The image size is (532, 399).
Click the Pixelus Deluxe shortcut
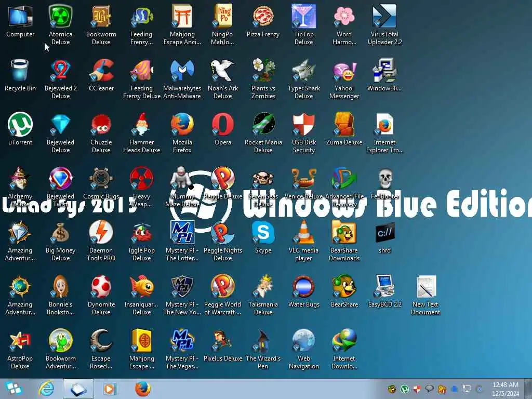point(222,345)
